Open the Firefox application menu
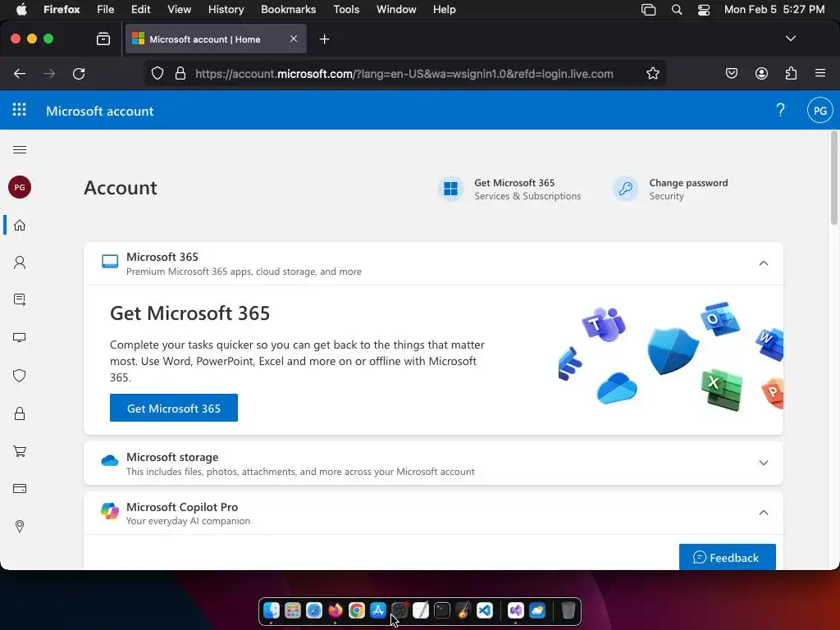Image resolution: width=840 pixels, height=630 pixels. coord(819,73)
